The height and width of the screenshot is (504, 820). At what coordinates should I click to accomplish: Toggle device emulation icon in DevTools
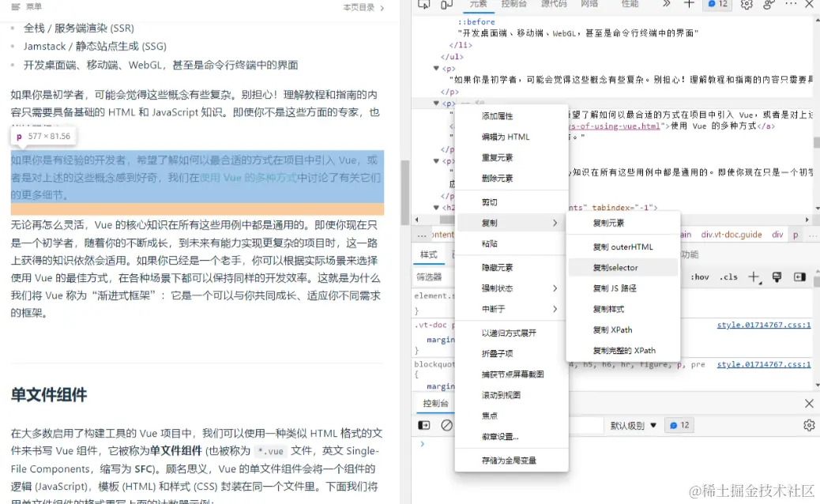(446, 4)
